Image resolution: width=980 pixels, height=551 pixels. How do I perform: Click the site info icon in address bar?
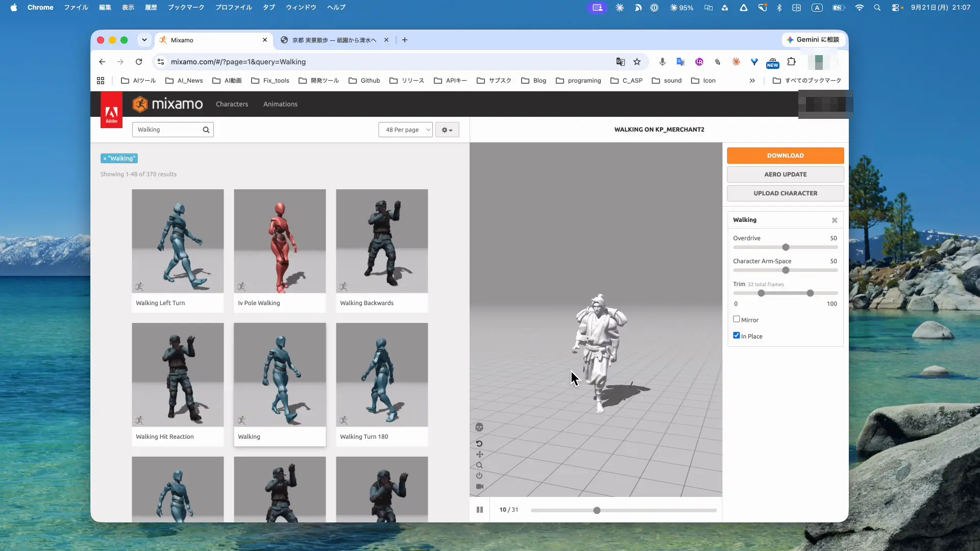(161, 62)
